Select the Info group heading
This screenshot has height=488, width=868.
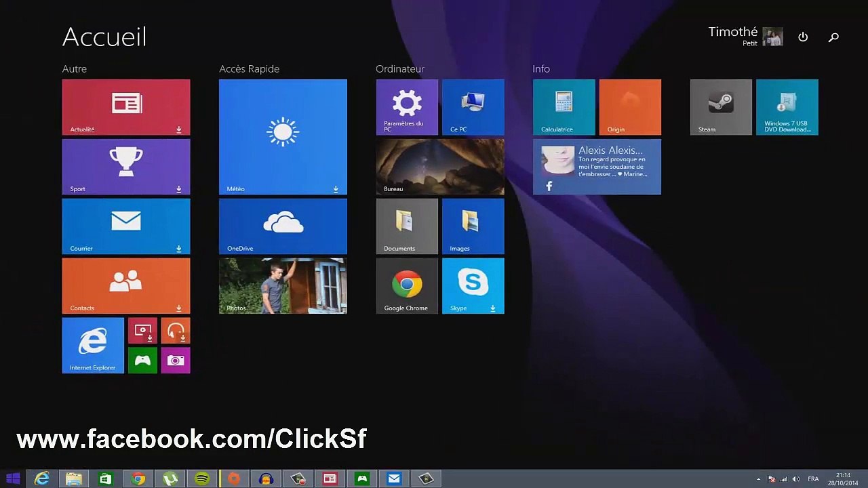pyautogui.click(x=541, y=69)
